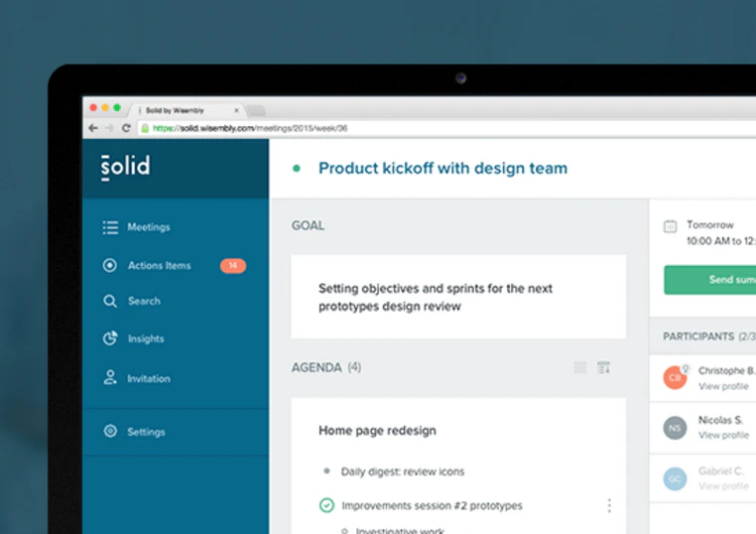Viewport: 756px width, 534px height.
Task: Click the solid logo
Action: point(125,168)
